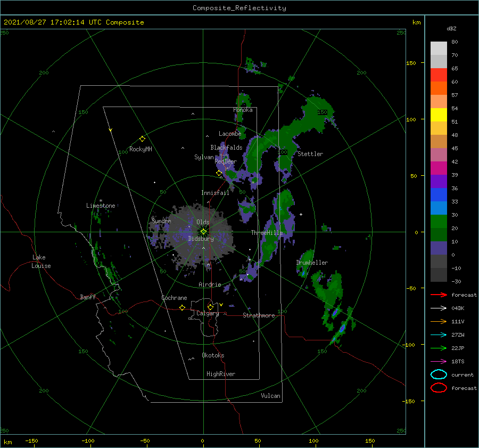Click the Innisfail town label
This screenshot has width=479, height=448.
click(x=215, y=193)
